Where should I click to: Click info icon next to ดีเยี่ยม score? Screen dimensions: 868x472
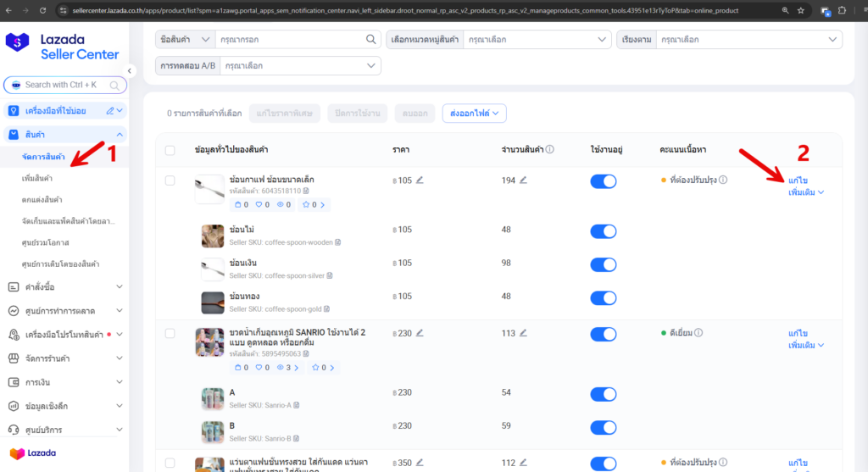tap(698, 333)
